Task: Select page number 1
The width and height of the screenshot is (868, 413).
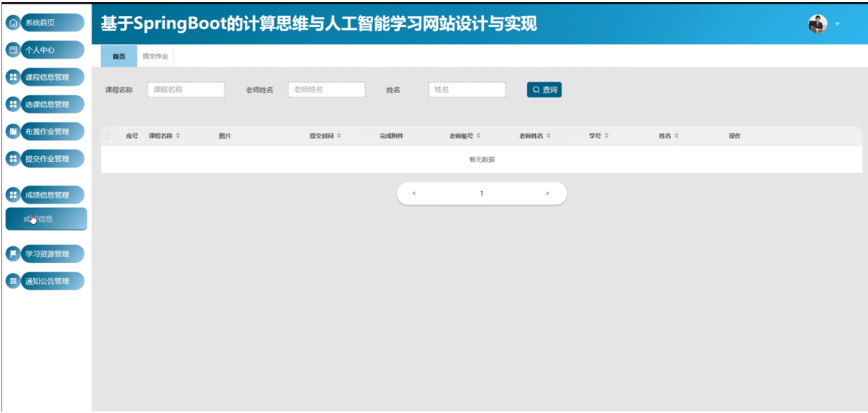Action: pyautogui.click(x=482, y=193)
